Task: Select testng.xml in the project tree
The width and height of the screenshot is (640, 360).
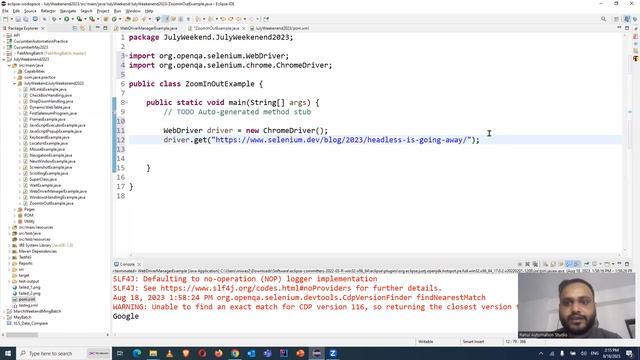Action: (28, 305)
